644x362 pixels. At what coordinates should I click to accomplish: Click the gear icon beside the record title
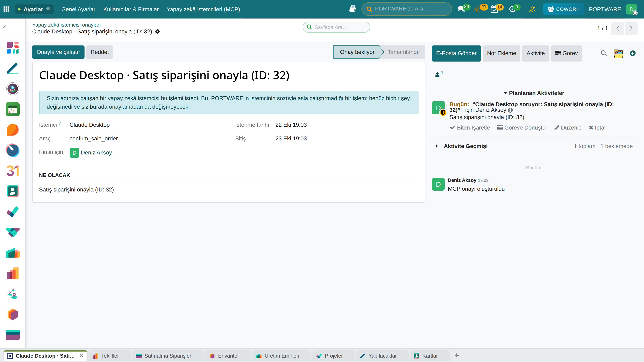(157, 32)
